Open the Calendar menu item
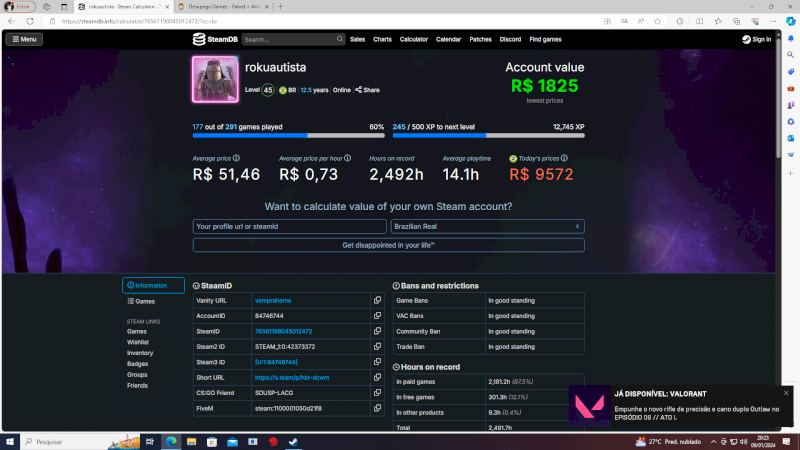800x450 pixels. coord(448,39)
